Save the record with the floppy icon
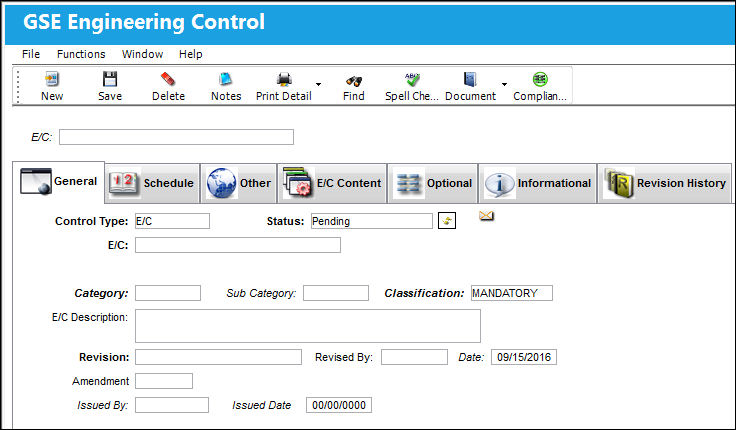This screenshot has width=736, height=430. click(x=110, y=79)
